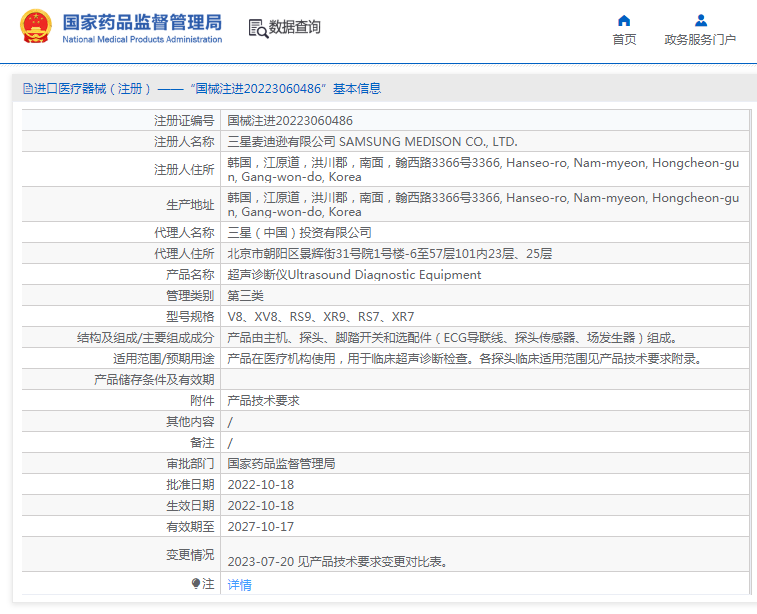Click the 备注 label
This screenshot has height=614, width=757.
202,443
